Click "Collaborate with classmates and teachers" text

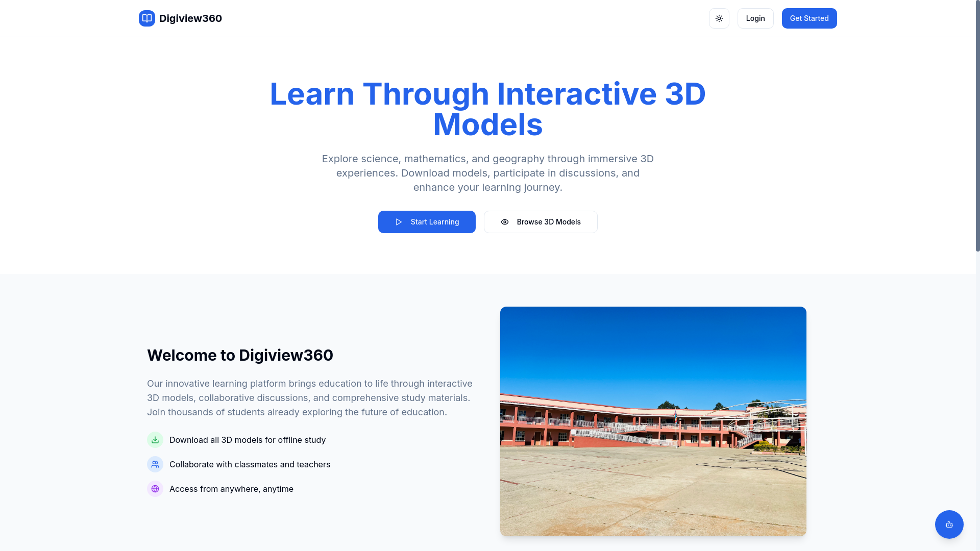(x=250, y=464)
